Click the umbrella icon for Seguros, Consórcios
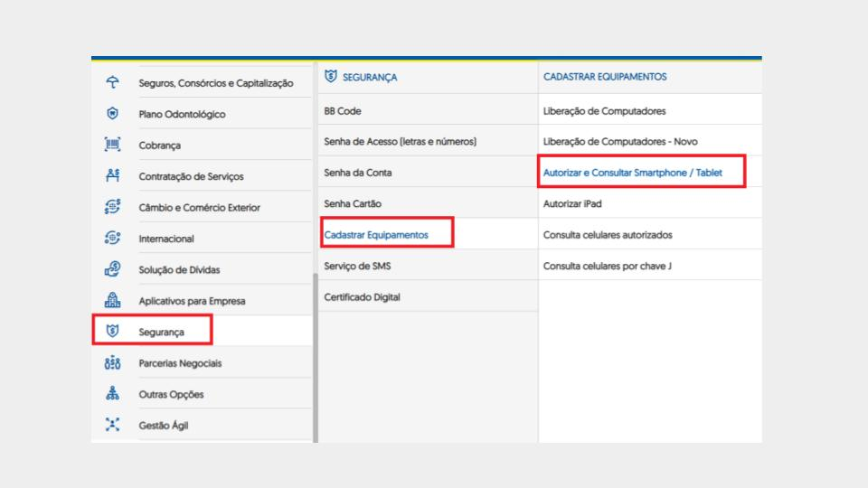 [x=112, y=82]
